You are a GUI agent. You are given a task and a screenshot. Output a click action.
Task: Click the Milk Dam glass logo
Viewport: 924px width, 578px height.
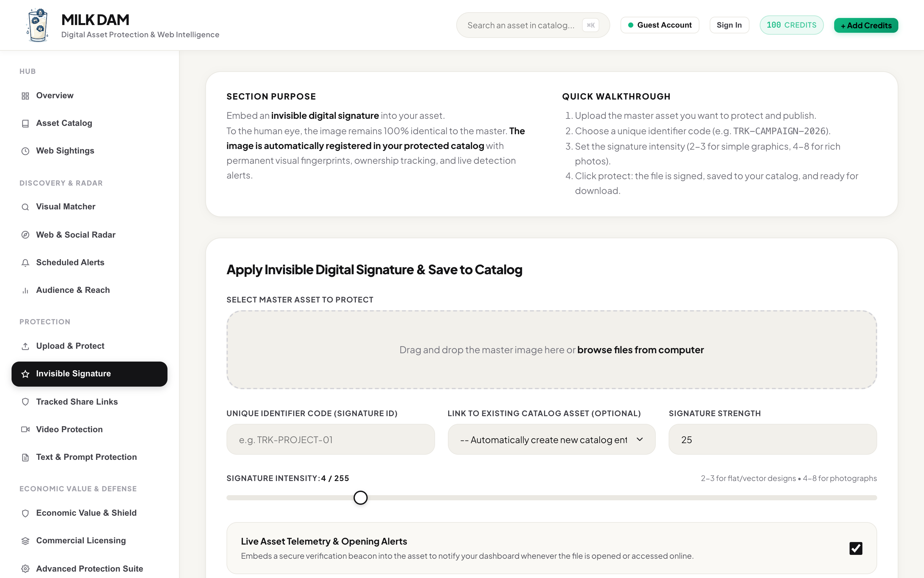[38, 25]
